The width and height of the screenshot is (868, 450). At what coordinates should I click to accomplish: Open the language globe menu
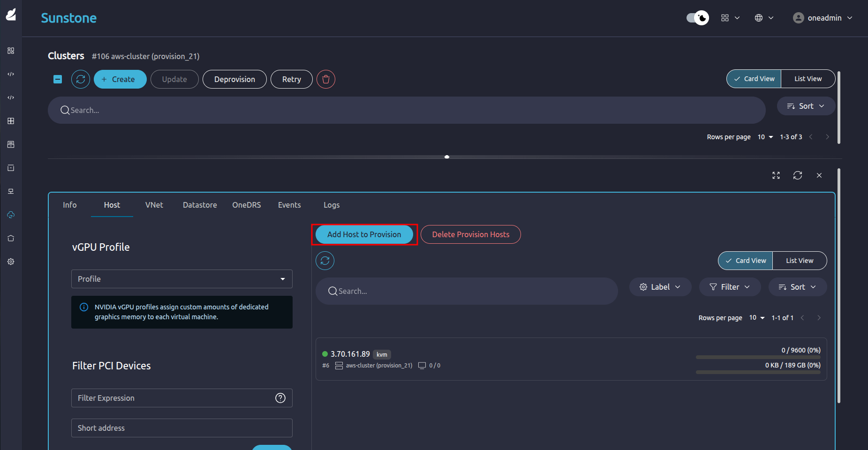tap(763, 18)
